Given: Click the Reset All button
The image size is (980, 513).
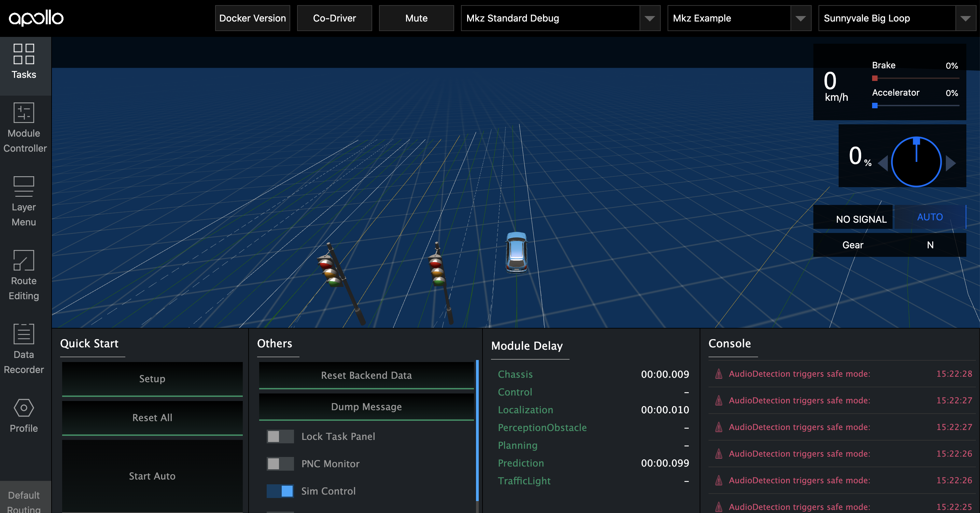Looking at the screenshot, I should [152, 418].
